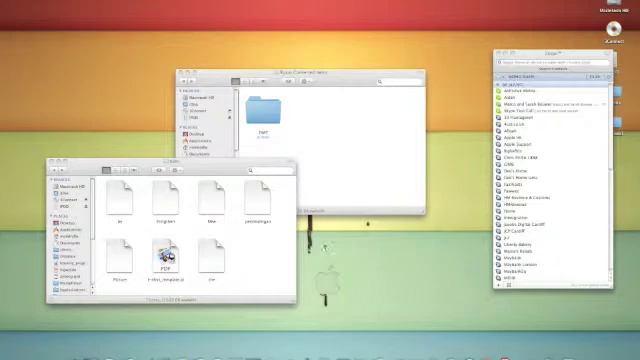The width and height of the screenshot is (640, 360).
Task: Collapse PLACES section in back Finder sidebar
Action: pos(181,127)
